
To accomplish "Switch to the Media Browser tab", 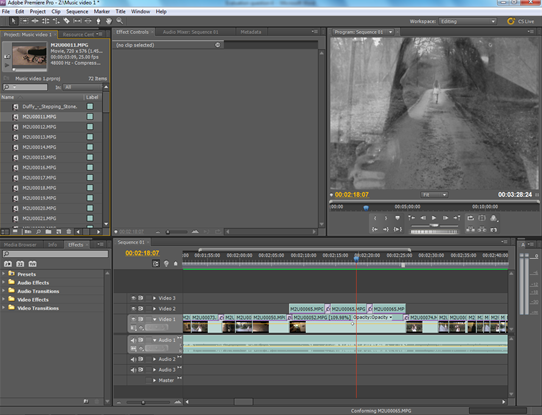I will [20, 245].
